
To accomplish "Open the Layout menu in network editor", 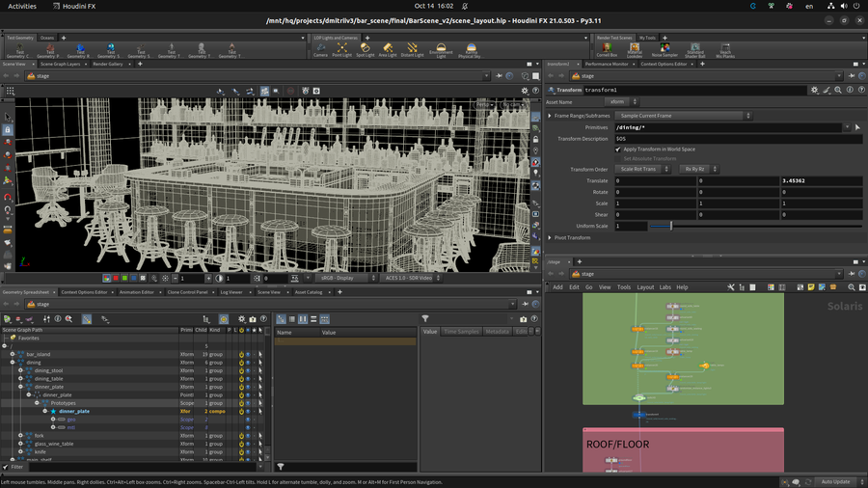I will click(645, 287).
